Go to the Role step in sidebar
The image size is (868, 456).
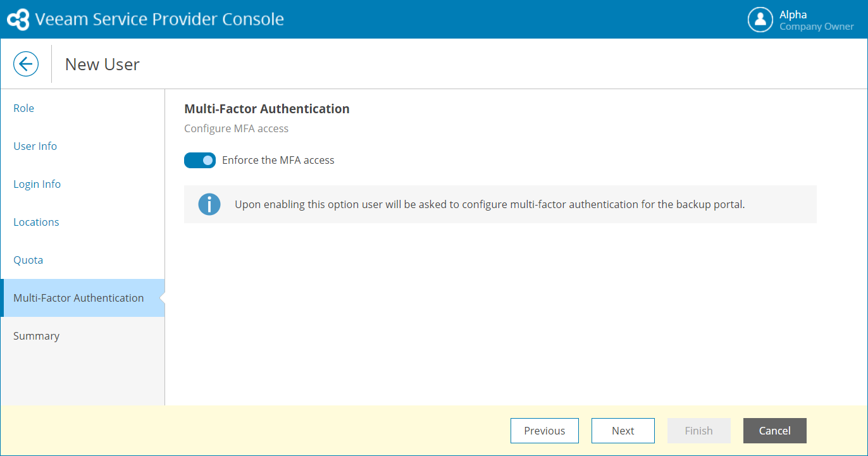[x=24, y=108]
